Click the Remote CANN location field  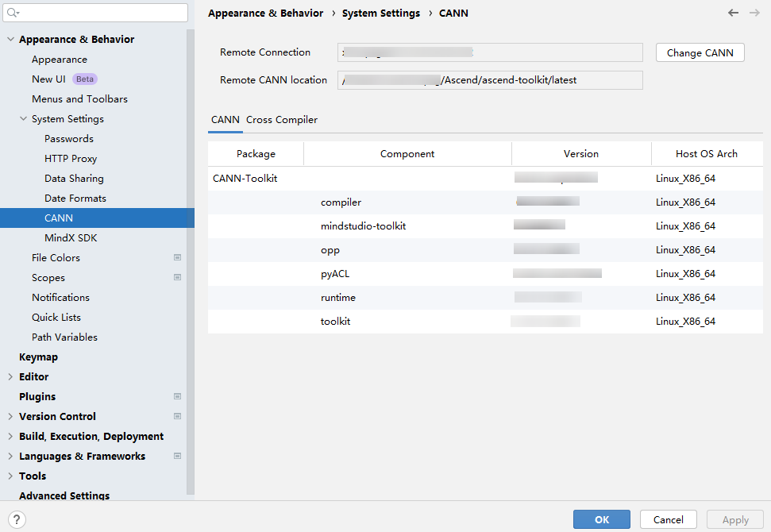[x=490, y=80]
